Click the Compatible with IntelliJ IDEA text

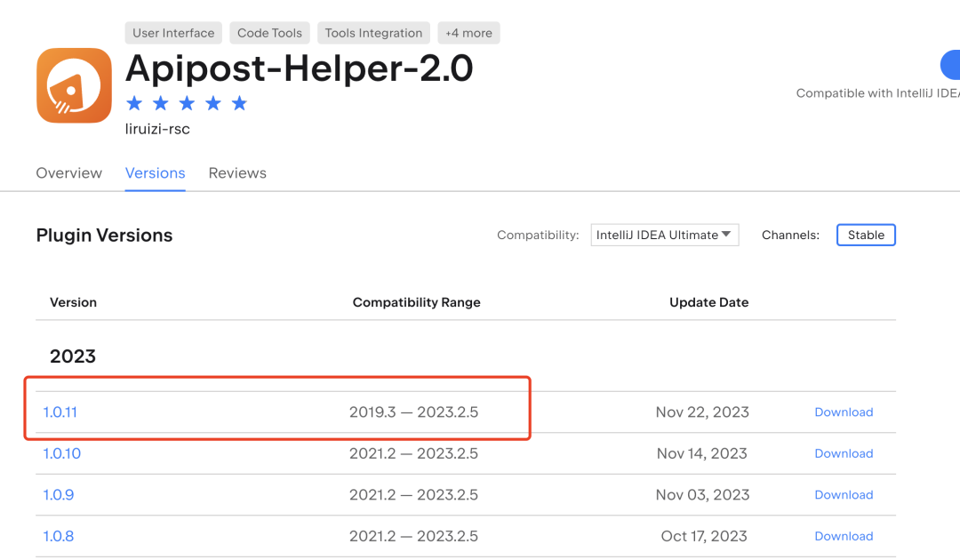click(x=878, y=93)
